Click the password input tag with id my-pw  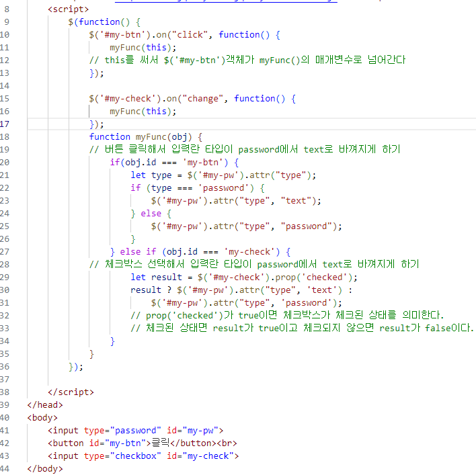click(136, 431)
